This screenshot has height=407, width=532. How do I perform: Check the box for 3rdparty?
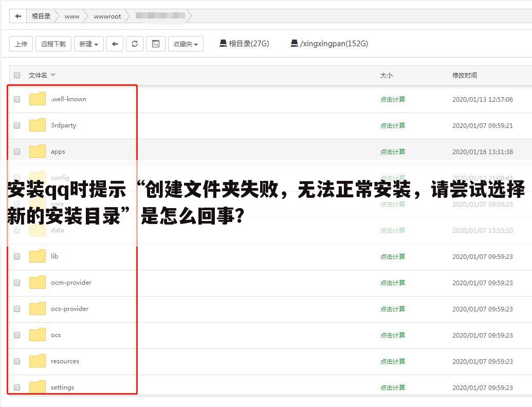coord(17,125)
